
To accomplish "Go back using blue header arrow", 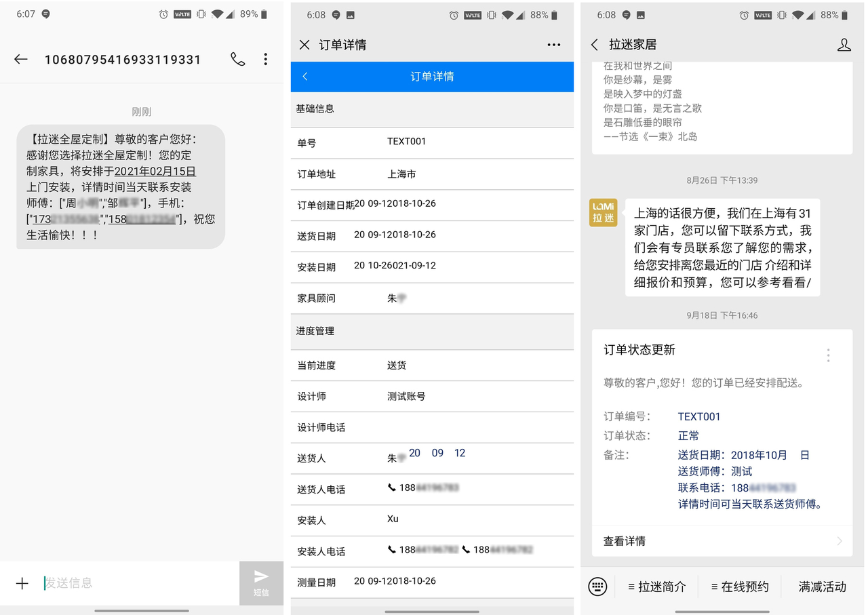I will point(305,77).
